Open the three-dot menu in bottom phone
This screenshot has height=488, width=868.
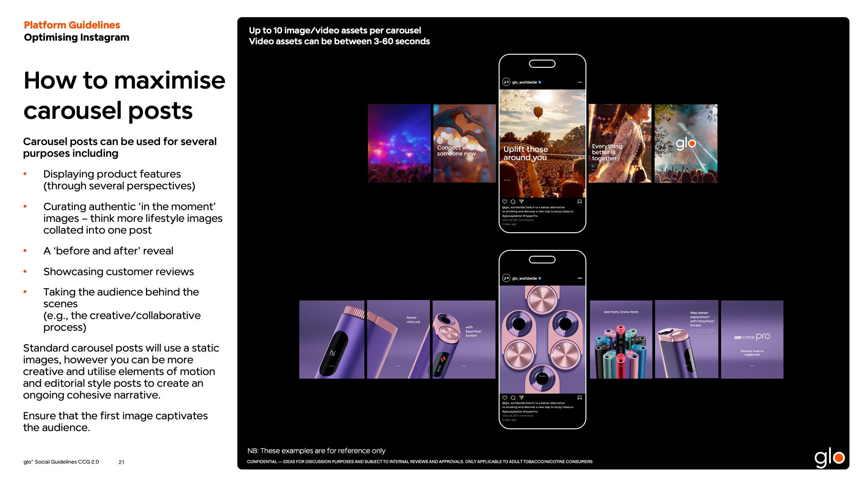coord(580,278)
